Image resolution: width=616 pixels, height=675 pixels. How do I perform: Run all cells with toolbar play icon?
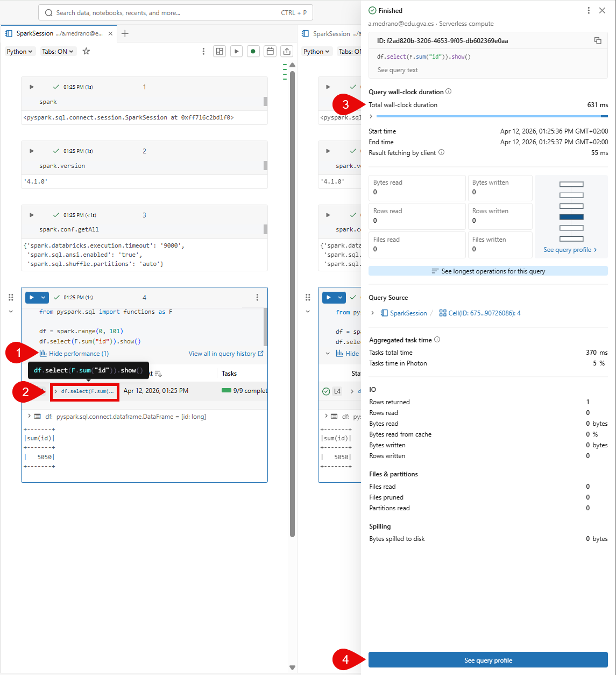(x=236, y=51)
